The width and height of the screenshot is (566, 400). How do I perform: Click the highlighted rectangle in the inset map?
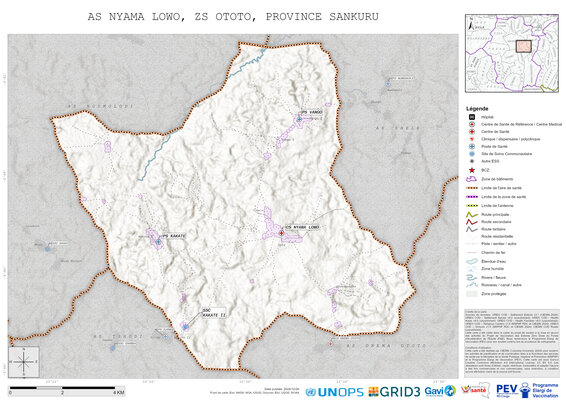523,47
